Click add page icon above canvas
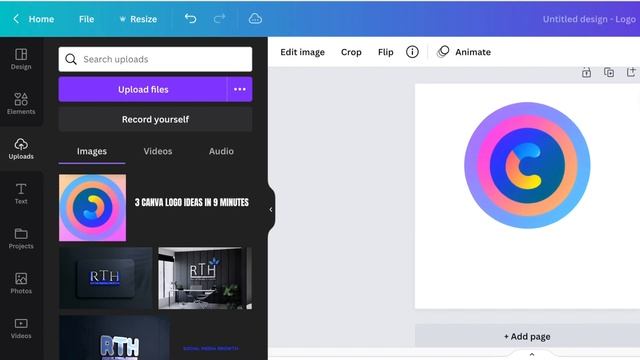The image size is (640, 360). (631, 72)
